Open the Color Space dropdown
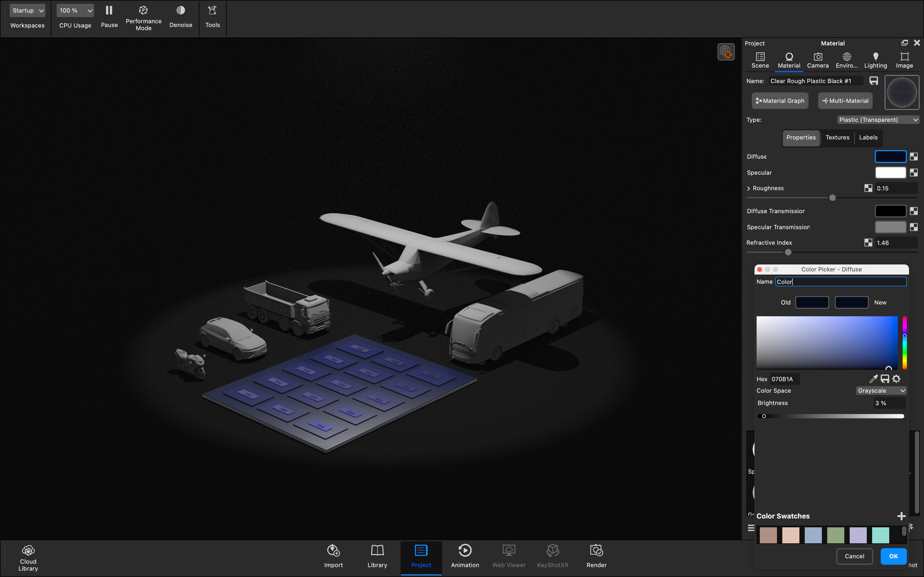 (x=881, y=390)
